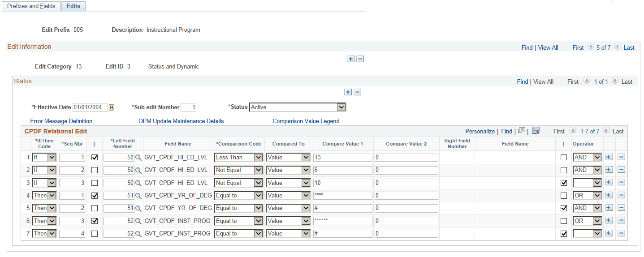Screen dimensions: 644x257
Task: Click View All in Edit Information header
Action: (548, 47)
